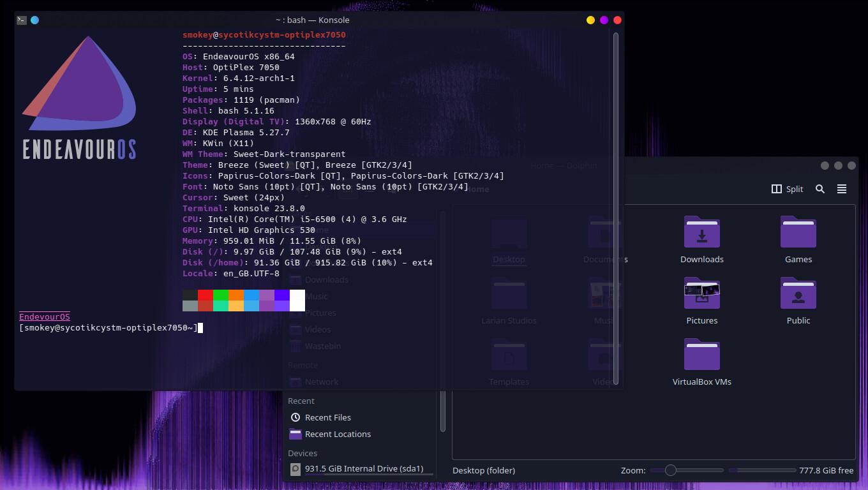Click the 'Devices' section header in Dolphin
This screenshot has height=490, width=868.
pos(303,453)
